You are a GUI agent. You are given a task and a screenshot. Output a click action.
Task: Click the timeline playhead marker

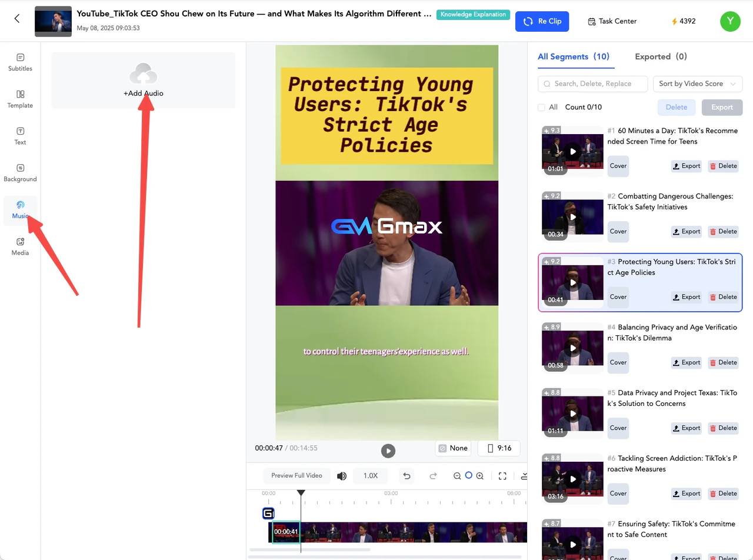[301, 493]
